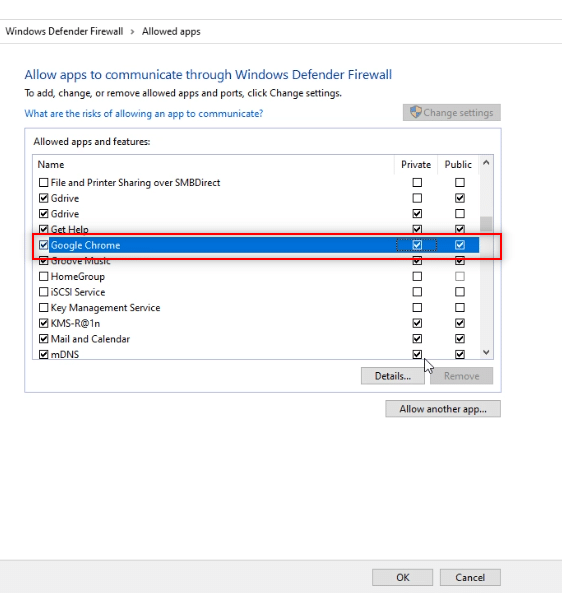Click the list's down scroll arrow
The height and width of the screenshot is (593, 562).
(x=486, y=352)
